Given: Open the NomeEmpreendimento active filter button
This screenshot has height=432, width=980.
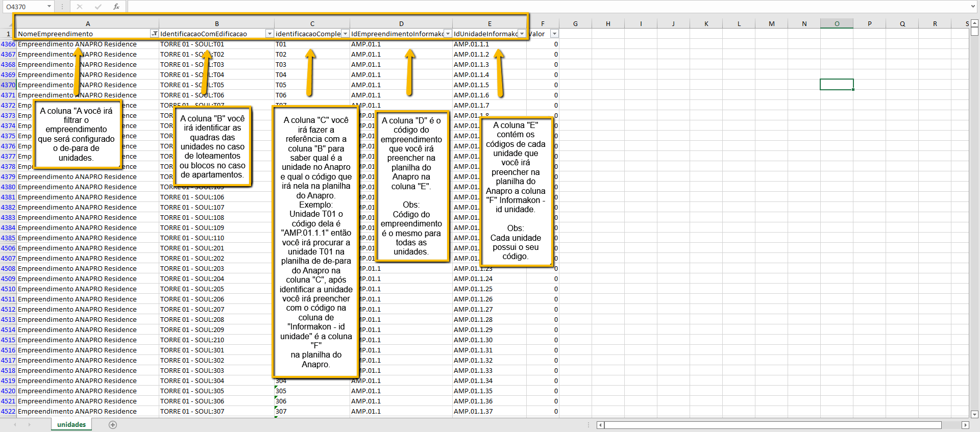Looking at the screenshot, I should tap(154, 34).
